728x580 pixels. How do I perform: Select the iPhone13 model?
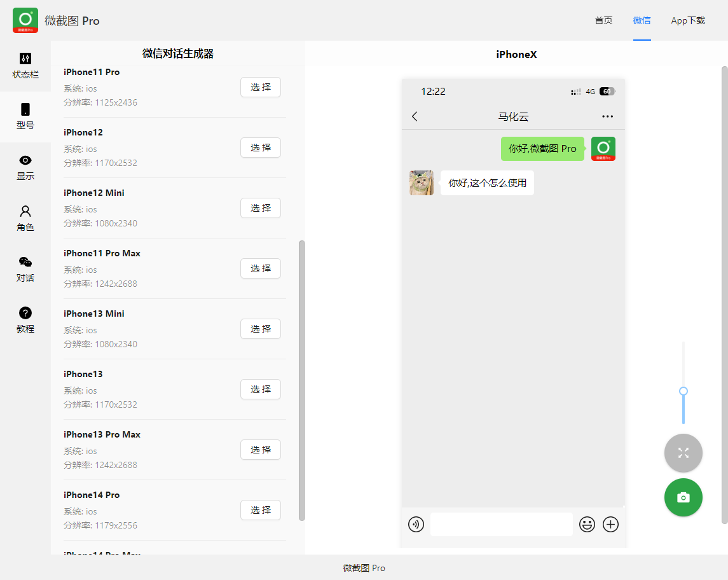coord(261,389)
